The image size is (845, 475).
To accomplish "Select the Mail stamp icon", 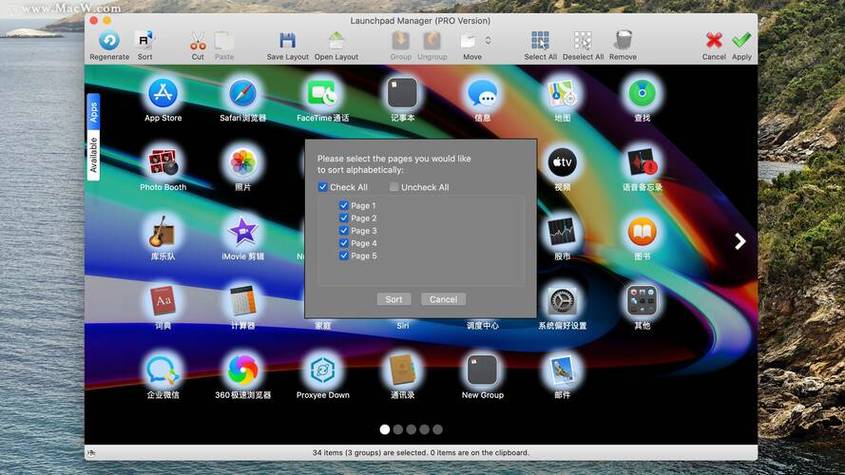I will coord(562,370).
